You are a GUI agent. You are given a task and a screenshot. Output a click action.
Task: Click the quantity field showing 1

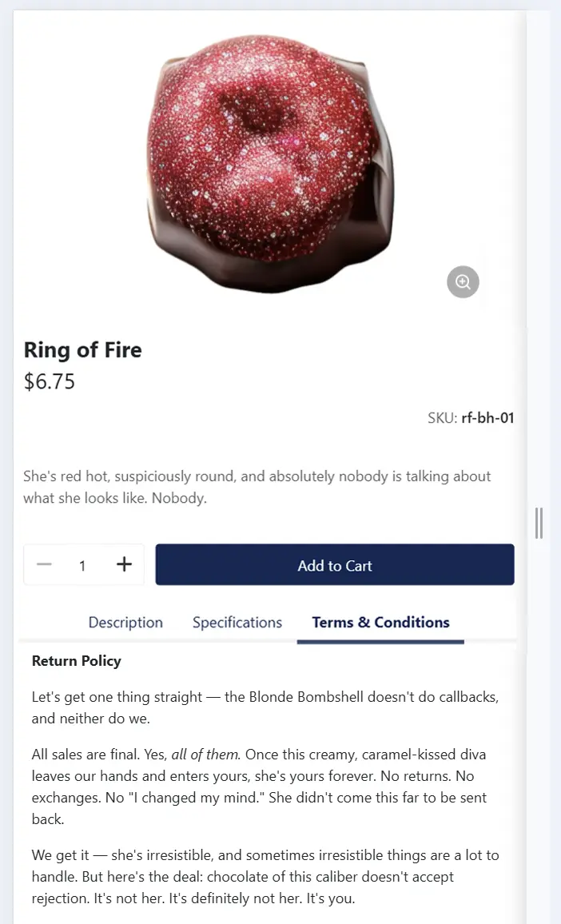pos(82,566)
